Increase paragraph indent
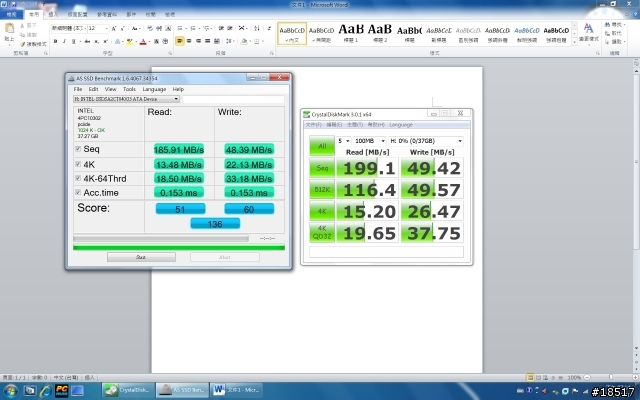 click(230, 28)
